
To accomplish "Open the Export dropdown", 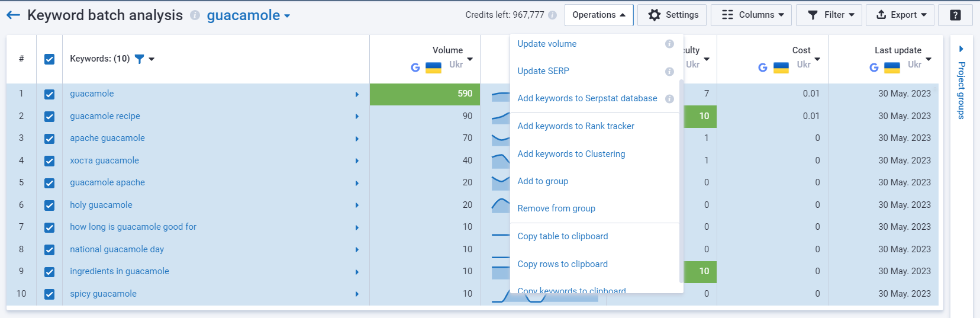I will coord(900,15).
